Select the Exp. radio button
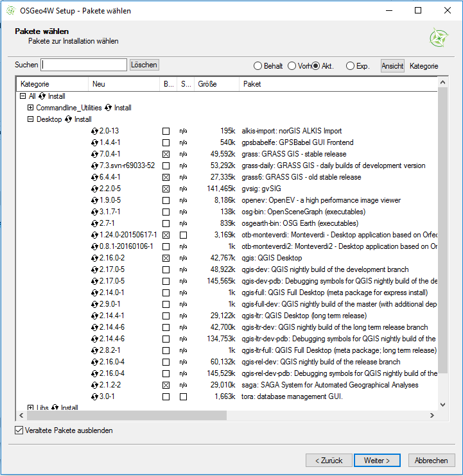The image size is (463, 476). (x=350, y=66)
